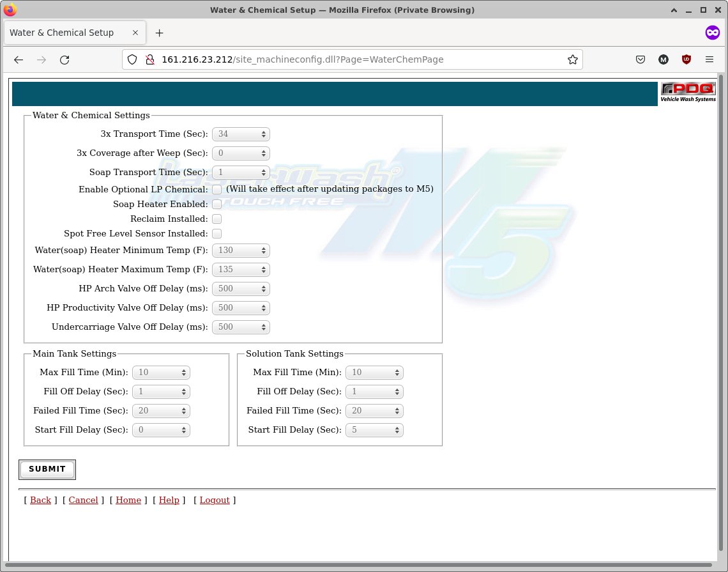Open Soap Transport Time dropdown
This screenshot has width=728, height=572.
pos(241,173)
